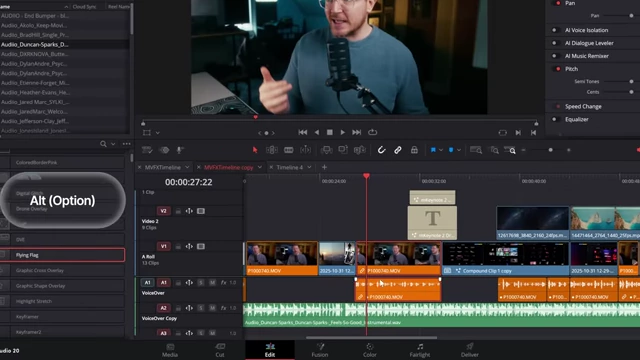Solo the A1 VoiceOver track

(x=201, y=282)
